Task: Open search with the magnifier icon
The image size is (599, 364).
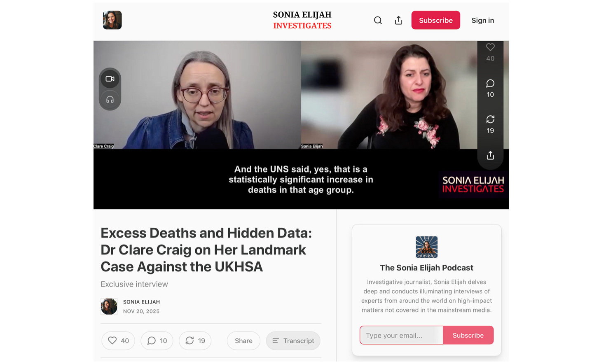Action: tap(378, 20)
